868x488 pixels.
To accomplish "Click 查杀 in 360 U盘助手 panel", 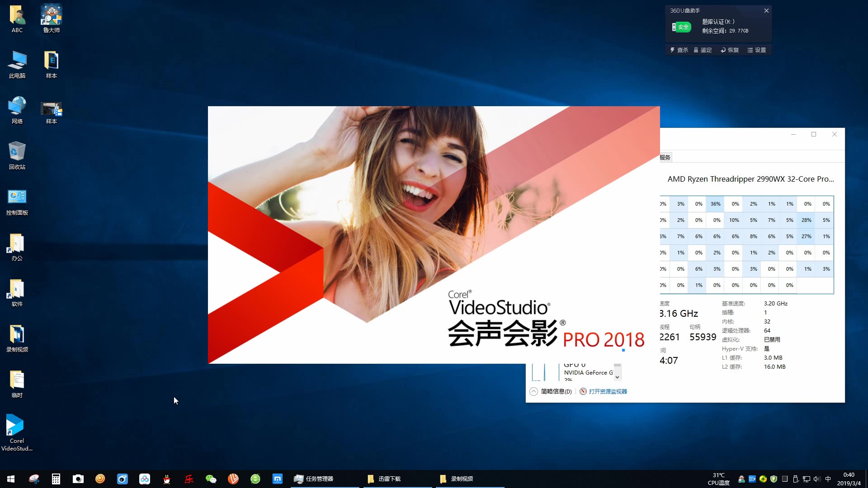I will [x=679, y=50].
